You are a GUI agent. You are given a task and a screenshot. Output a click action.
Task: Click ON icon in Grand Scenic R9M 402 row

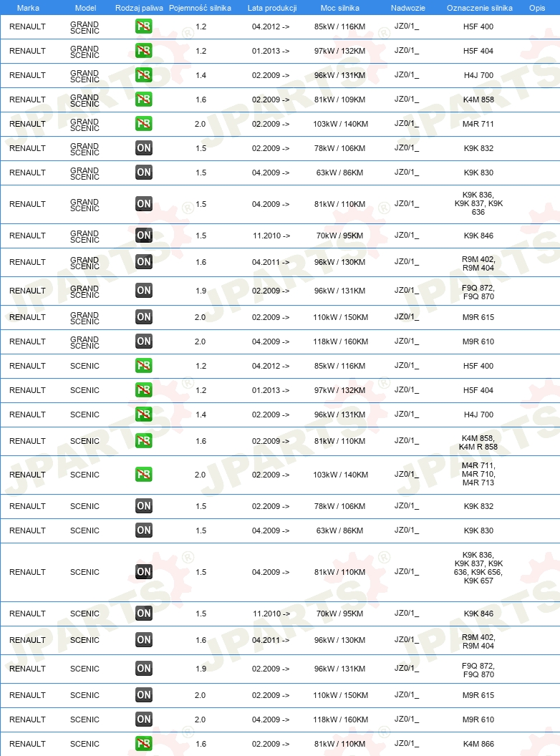tap(144, 262)
